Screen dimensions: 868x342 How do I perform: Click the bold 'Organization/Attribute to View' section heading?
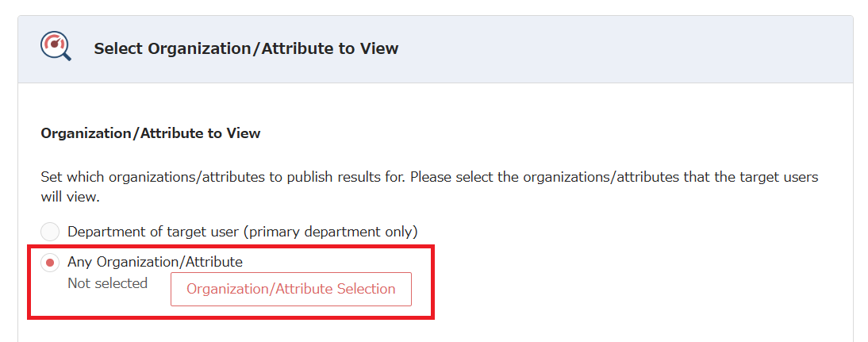click(150, 133)
